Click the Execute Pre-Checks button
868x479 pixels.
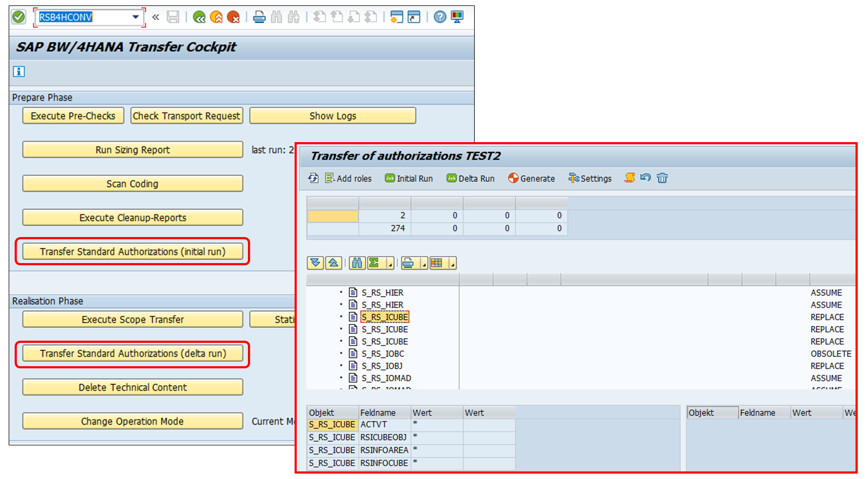point(73,116)
